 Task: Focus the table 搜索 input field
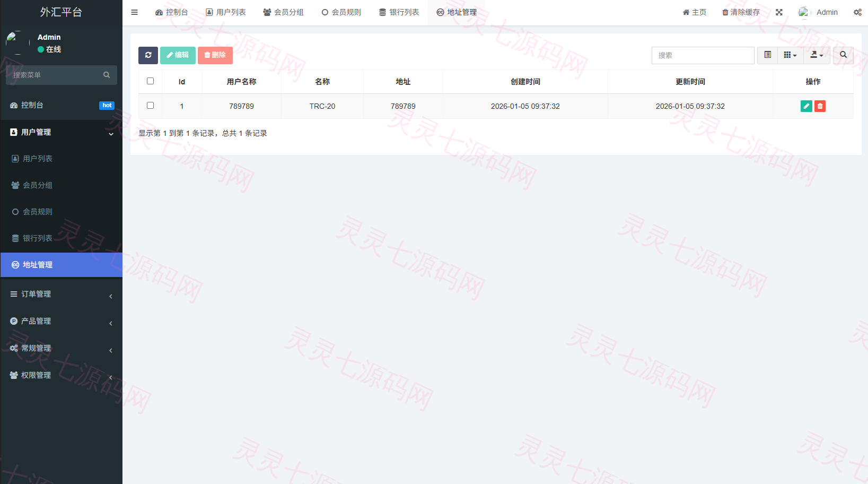703,55
